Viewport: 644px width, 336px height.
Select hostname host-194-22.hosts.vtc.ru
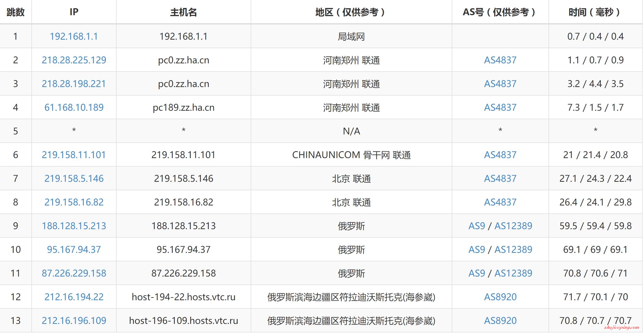pyautogui.click(x=184, y=297)
